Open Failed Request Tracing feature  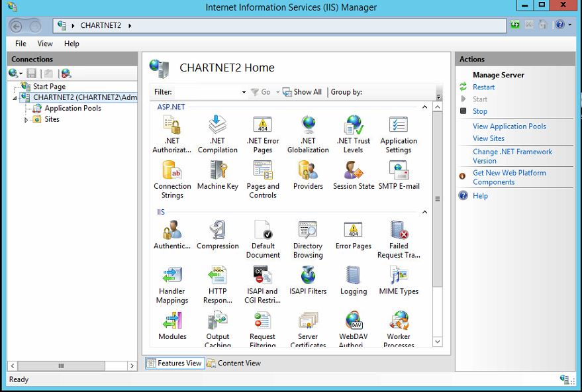[x=399, y=240]
